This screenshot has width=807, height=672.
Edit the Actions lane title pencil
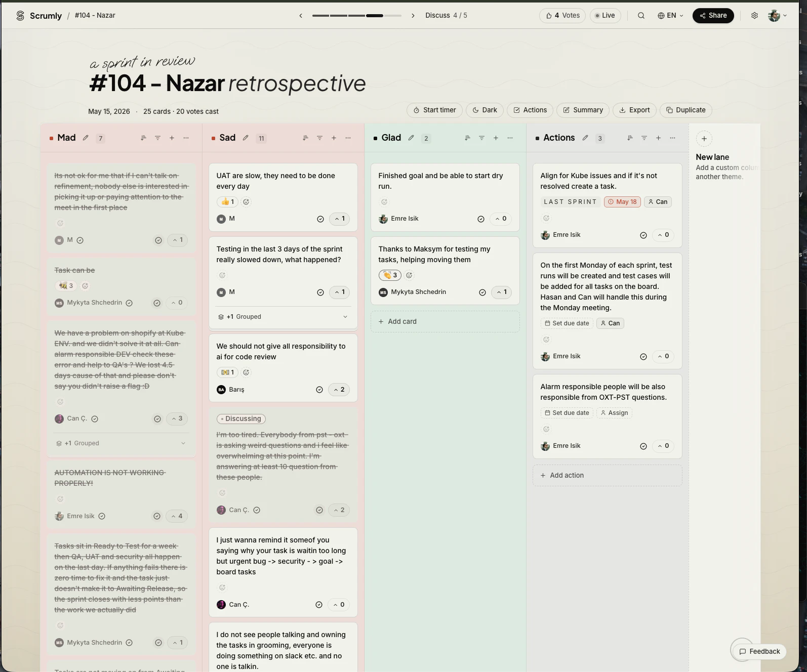point(585,138)
